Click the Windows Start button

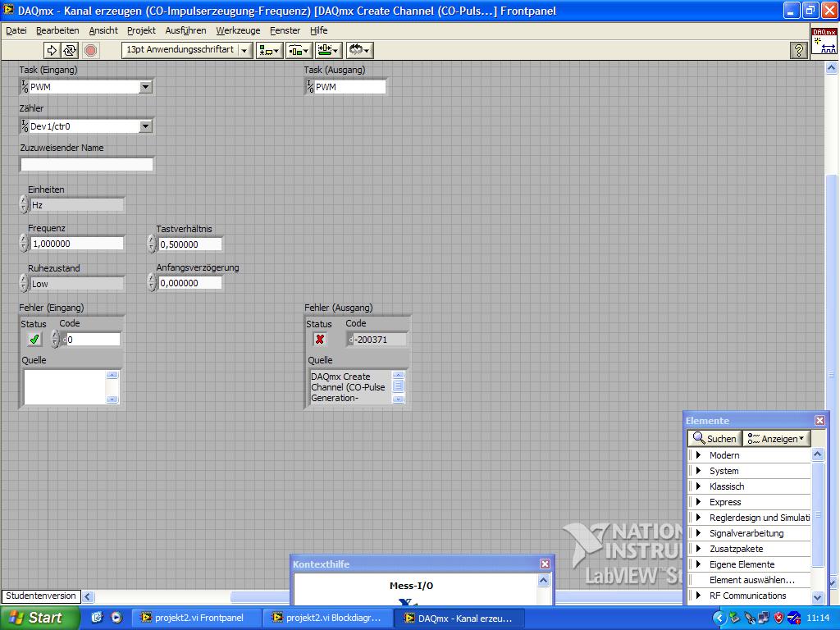click(39, 618)
